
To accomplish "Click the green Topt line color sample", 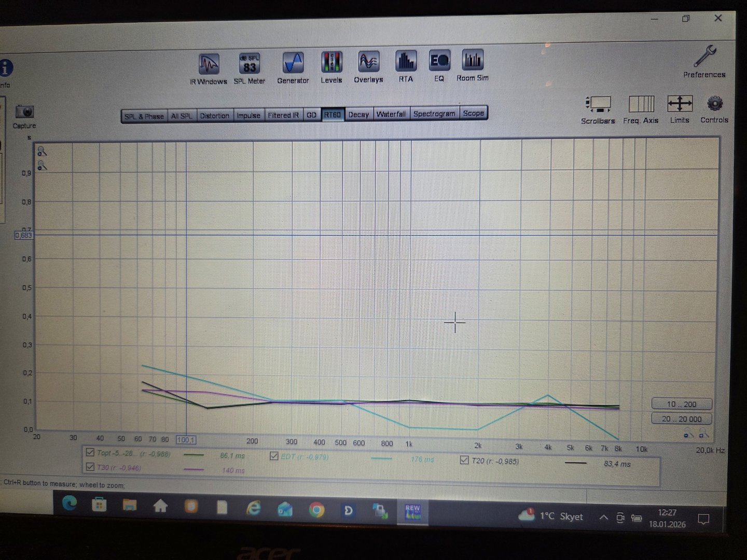I will click(193, 455).
